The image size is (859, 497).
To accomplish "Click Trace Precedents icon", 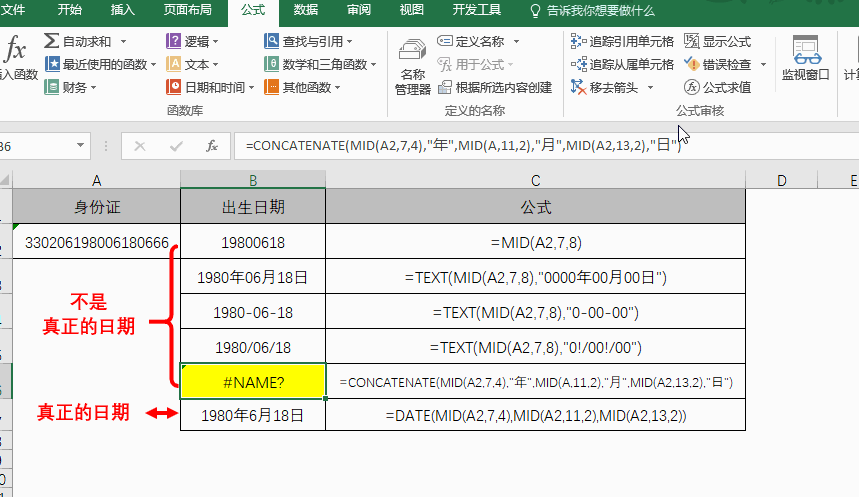I will click(x=578, y=41).
